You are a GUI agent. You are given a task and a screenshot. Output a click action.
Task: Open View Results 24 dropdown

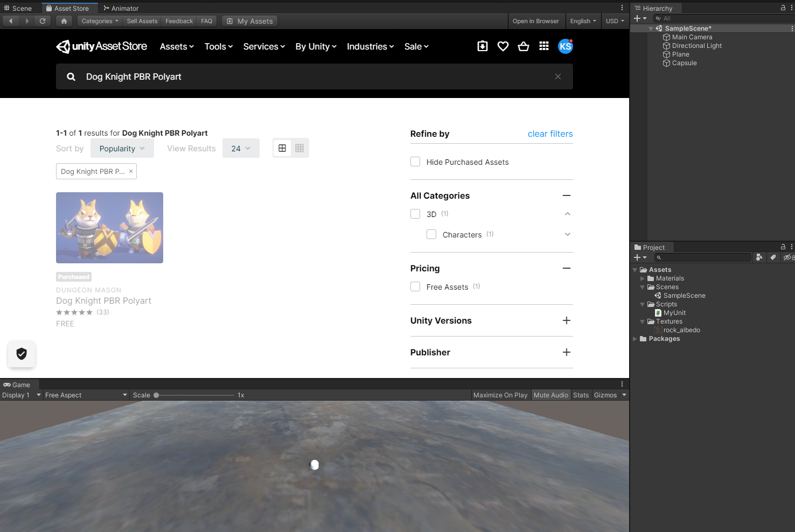[241, 148]
